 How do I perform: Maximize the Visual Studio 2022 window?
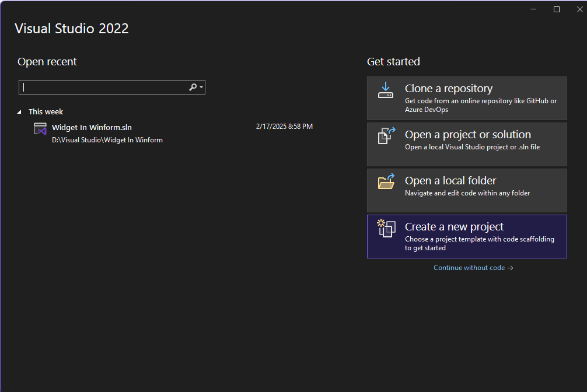coord(557,9)
